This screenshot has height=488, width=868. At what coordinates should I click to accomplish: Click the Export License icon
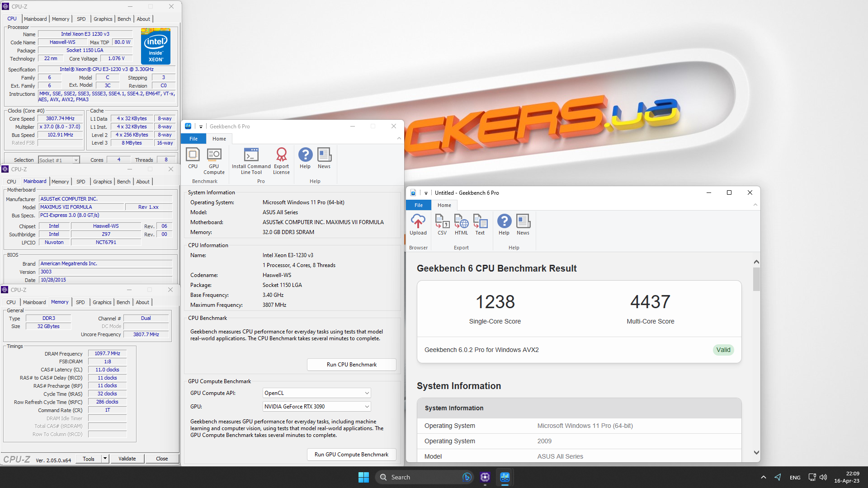281,161
